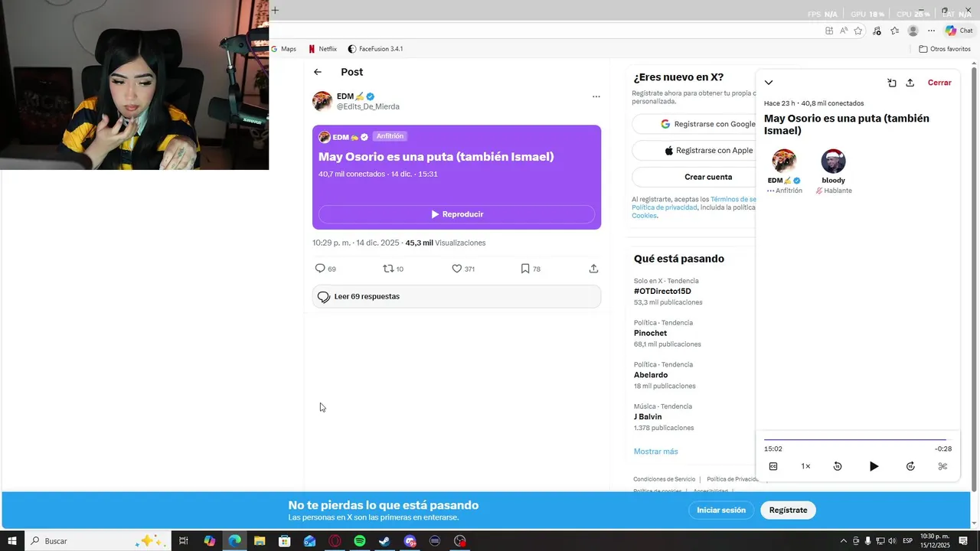Pop out the Space player icon
The image size is (980, 551).
point(892,83)
